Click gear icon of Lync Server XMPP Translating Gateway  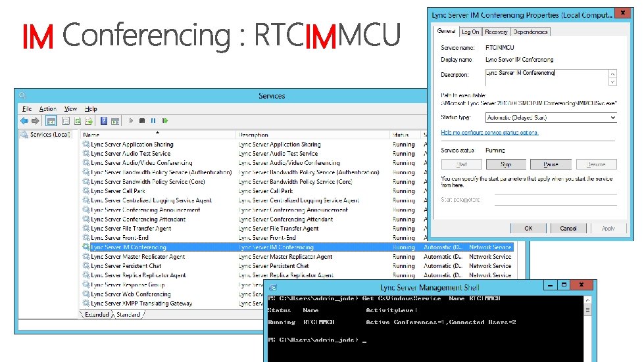[86, 303]
